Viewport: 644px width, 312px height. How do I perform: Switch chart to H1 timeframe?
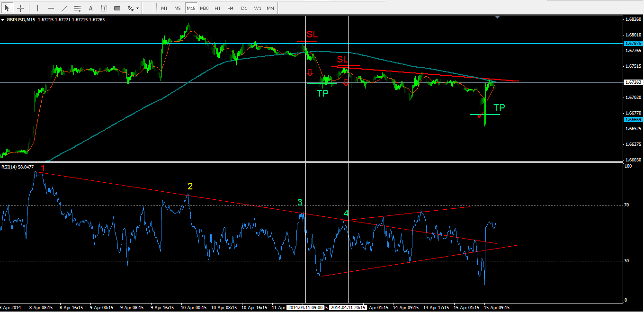pos(217,8)
